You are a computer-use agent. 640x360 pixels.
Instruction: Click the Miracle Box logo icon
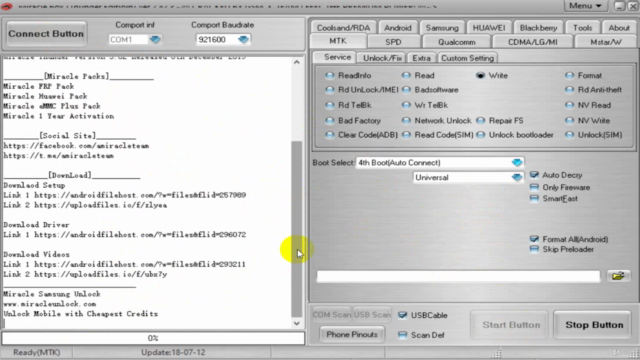coord(7,5)
